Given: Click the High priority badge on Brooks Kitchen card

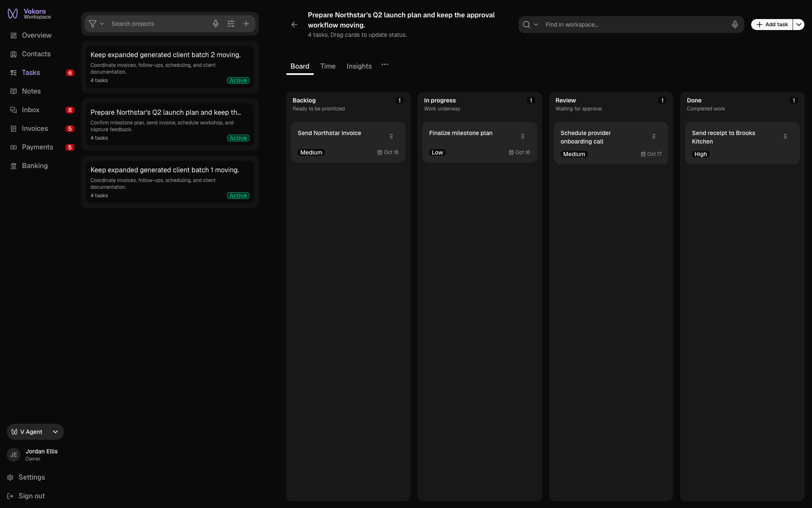Looking at the screenshot, I should coord(700,154).
